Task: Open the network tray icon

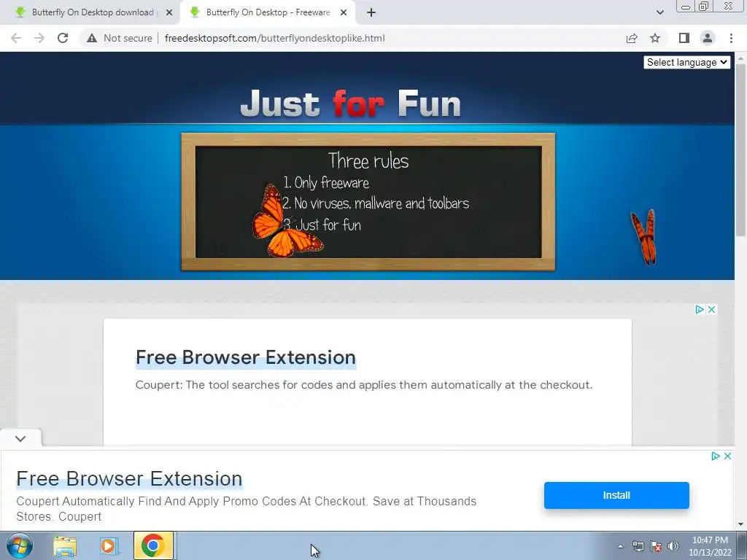Action: click(638, 547)
